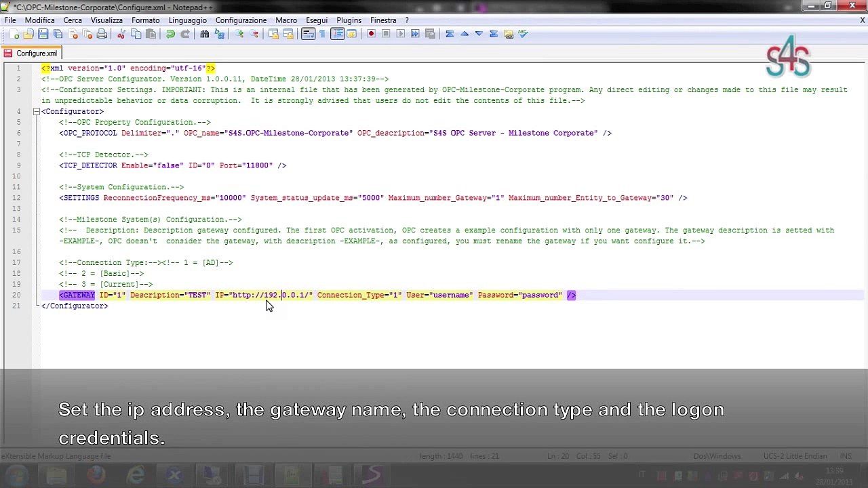Open the Replace toolbar icon
Image resolution: width=868 pixels, height=488 pixels.
coord(219,34)
